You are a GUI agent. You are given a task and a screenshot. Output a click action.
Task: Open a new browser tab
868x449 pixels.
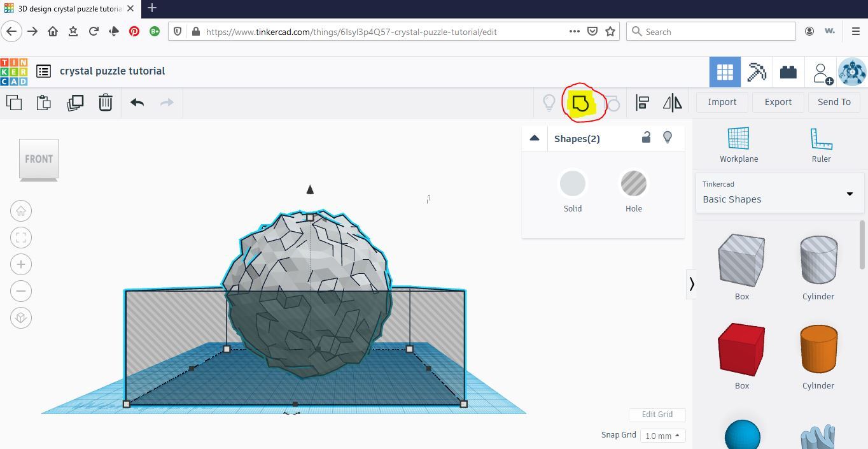[x=152, y=8]
